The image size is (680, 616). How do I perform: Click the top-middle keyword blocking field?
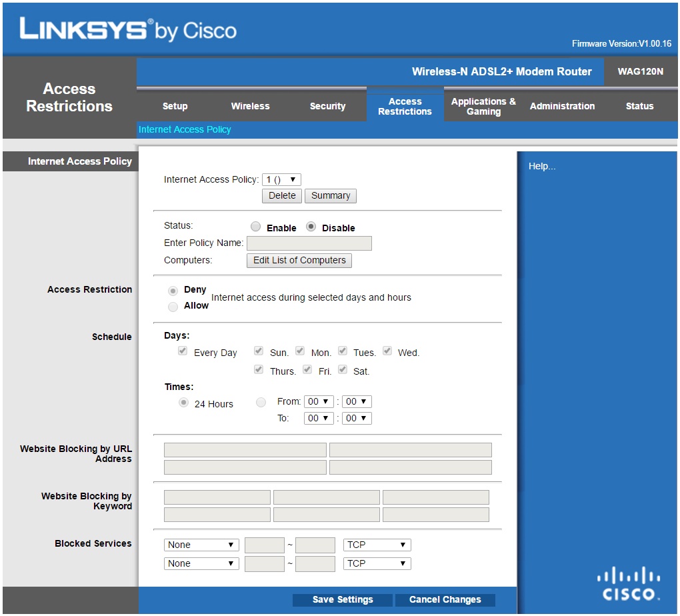[327, 497]
